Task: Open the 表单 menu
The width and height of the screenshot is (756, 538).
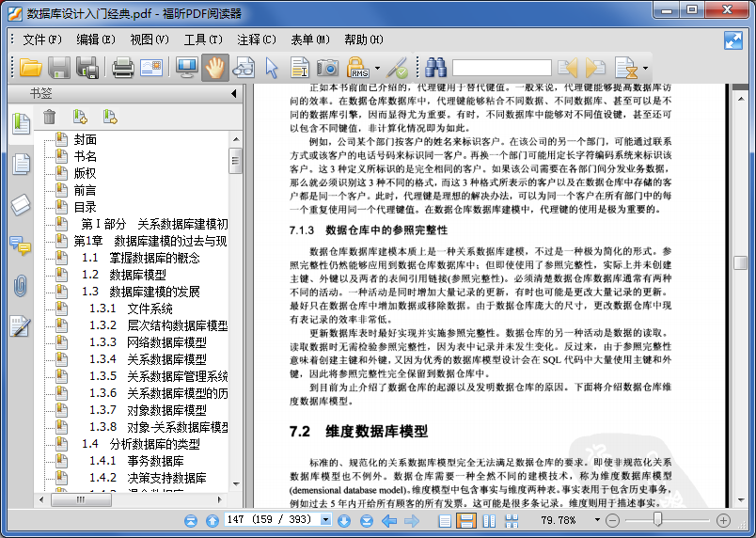Action: coord(310,40)
